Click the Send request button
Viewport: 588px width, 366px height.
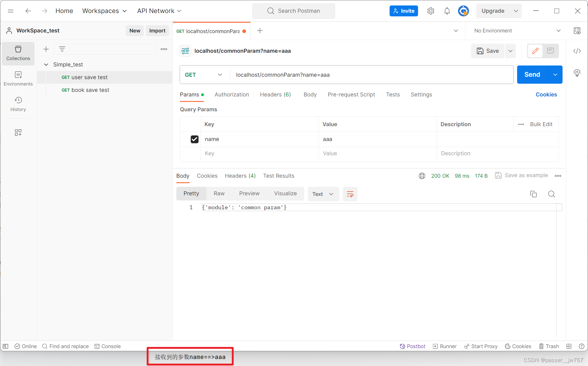(532, 74)
